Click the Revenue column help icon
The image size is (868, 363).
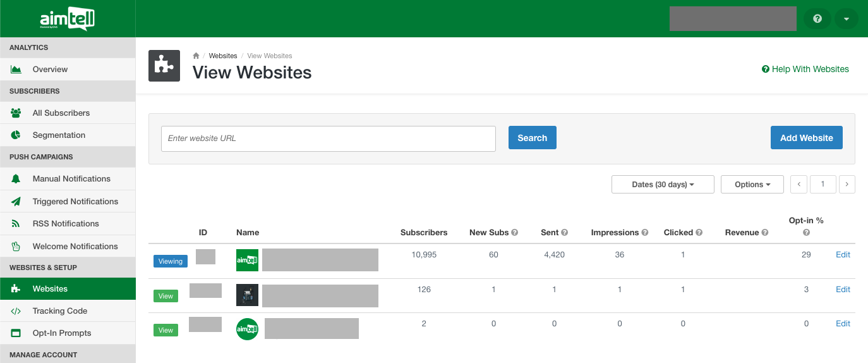coord(765,233)
